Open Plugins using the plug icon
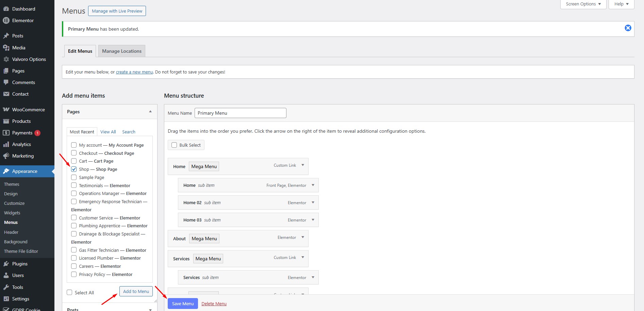644x311 pixels. [6, 264]
